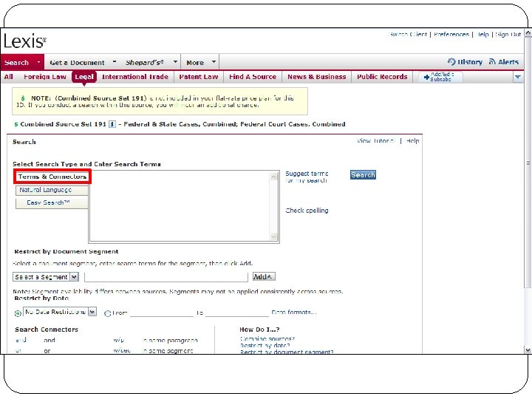The height and width of the screenshot is (399, 532).
Task: Click the Sign Out link
Action: 508,34
